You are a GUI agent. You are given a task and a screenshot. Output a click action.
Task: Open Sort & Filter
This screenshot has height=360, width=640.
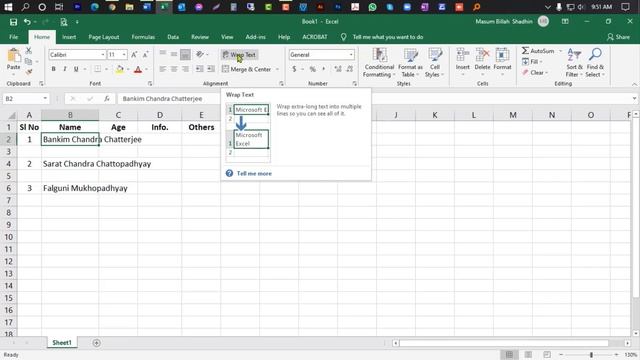point(574,62)
